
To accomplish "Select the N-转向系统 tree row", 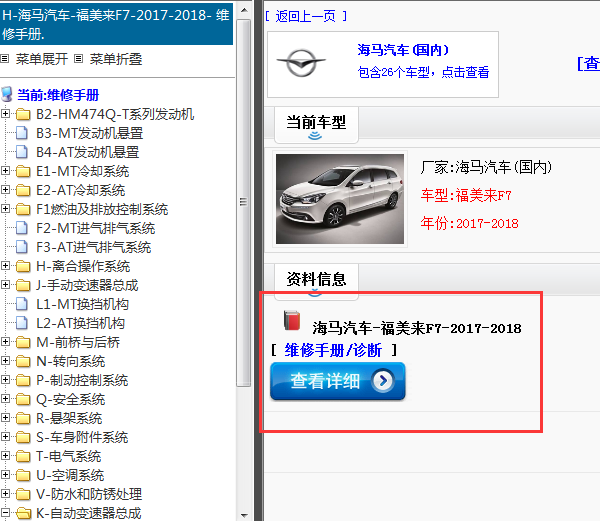I will click(70, 361).
